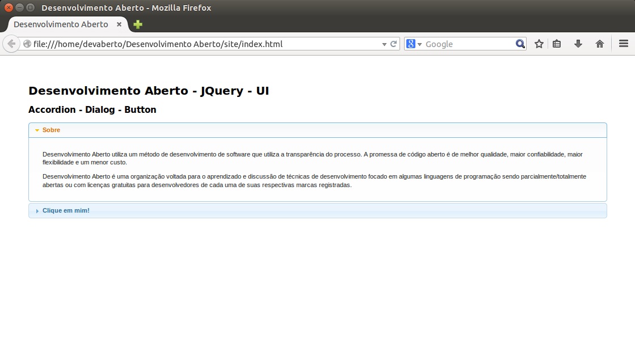The height and width of the screenshot is (364, 635).
Task: Open the Downloads arrow icon
Action: 578,44
